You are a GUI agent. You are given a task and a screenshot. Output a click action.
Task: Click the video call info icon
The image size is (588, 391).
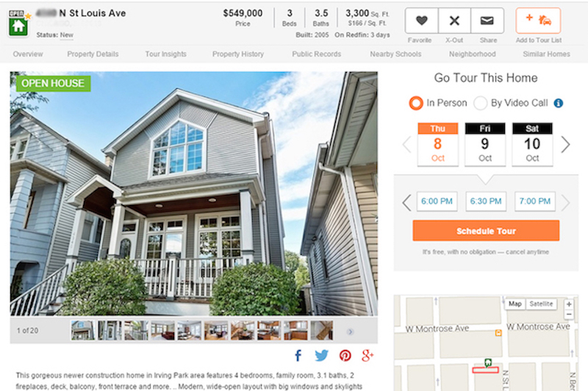click(x=559, y=103)
